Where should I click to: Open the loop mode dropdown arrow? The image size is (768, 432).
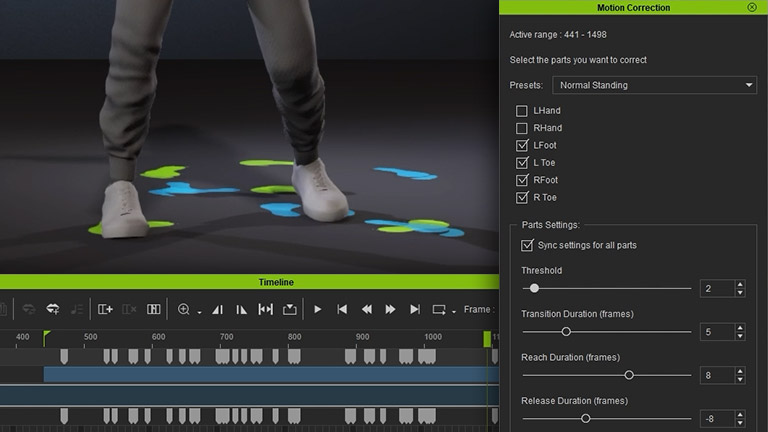[x=453, y=312]
